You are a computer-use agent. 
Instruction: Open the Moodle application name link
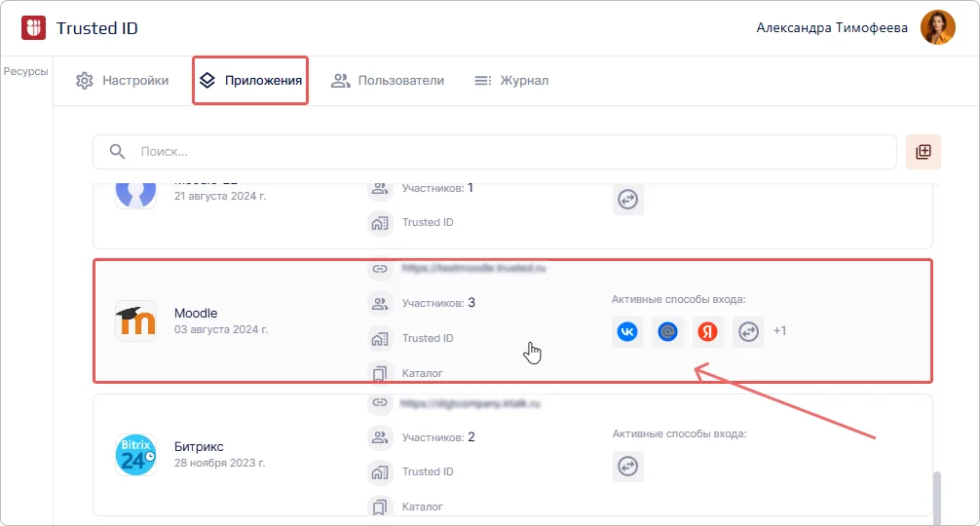click(x=196, y=313)
